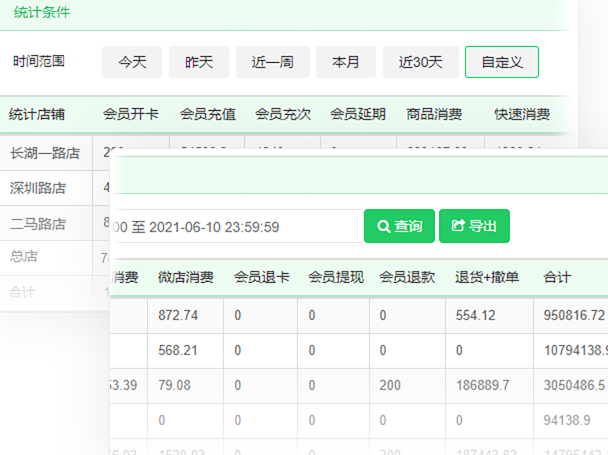Click the 商品消费 column header
The height and width of the screenshot is (455, 608).
[x=434, y=114]
